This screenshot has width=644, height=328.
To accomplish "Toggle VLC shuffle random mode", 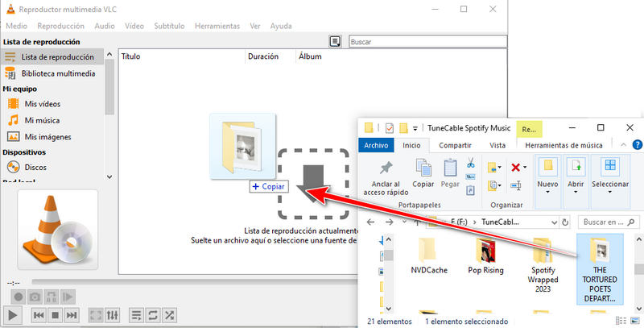I will click(169, 315).
